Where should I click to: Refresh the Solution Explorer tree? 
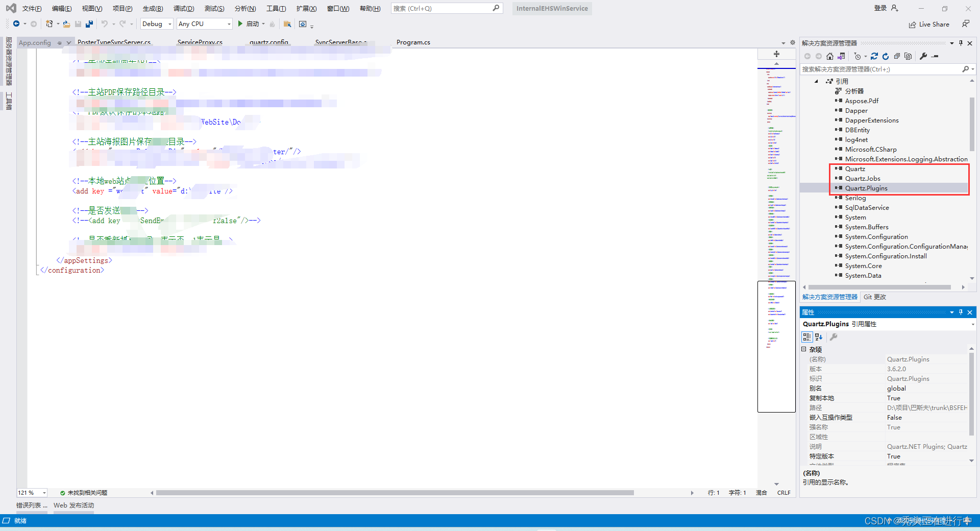pos(886,56)
